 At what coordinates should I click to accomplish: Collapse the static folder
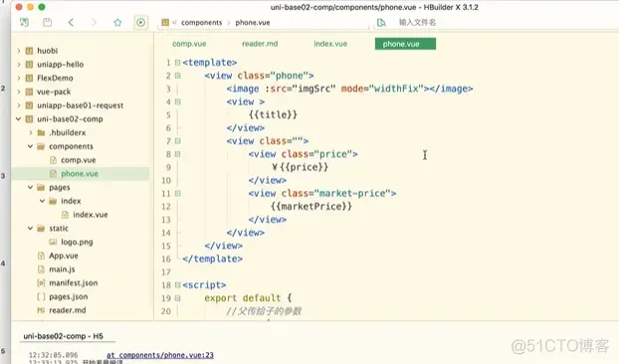31,229
